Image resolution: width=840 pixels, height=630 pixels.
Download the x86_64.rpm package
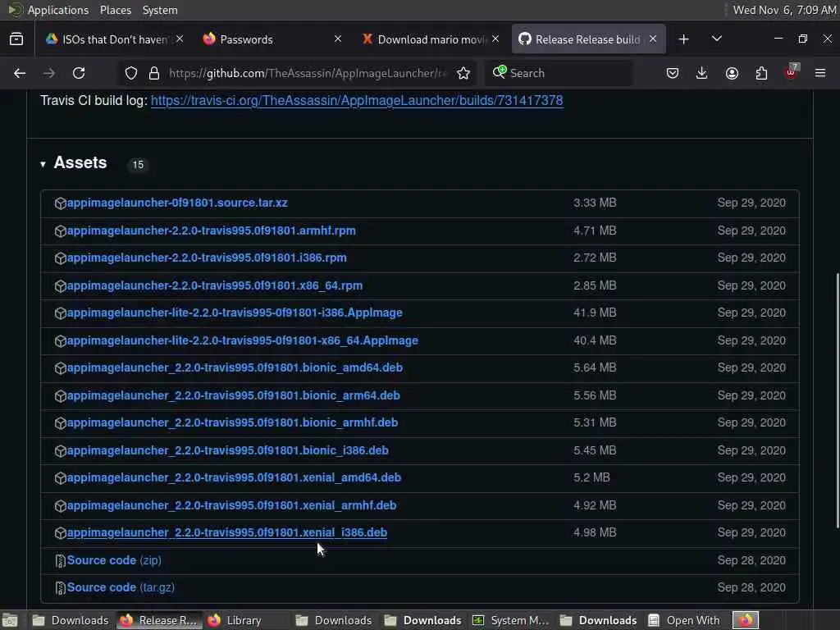pos(215,285)
